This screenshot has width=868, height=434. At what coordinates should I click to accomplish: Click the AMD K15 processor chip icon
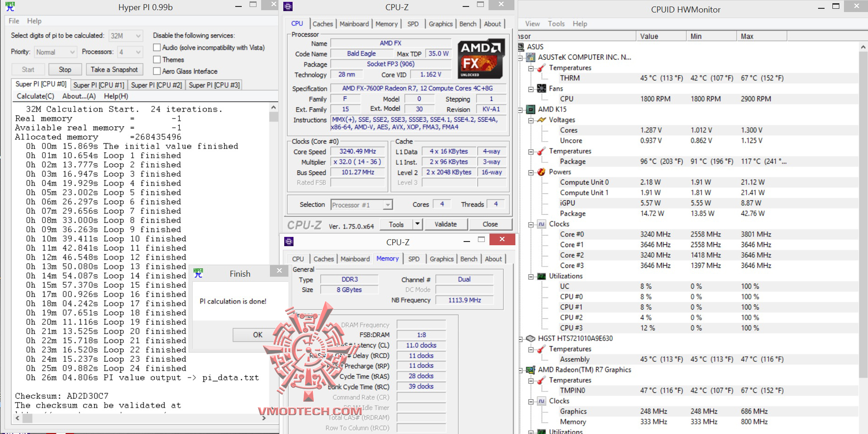[x=531, y=109]
